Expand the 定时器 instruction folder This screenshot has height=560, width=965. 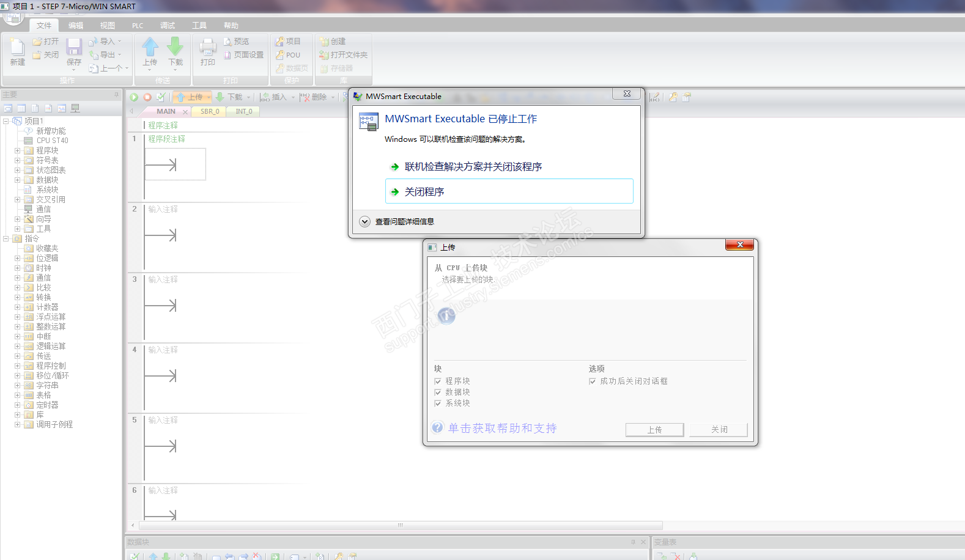18,405
